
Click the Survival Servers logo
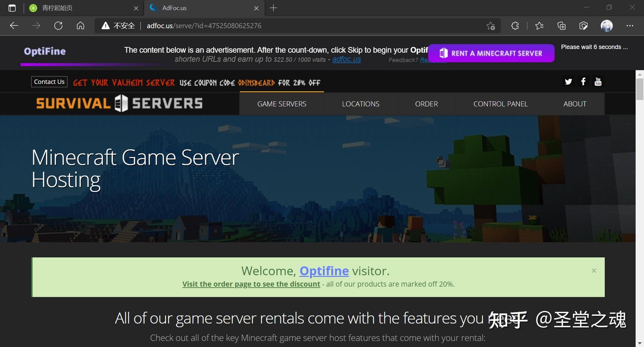pyautogui.click(x=119, y=103)
